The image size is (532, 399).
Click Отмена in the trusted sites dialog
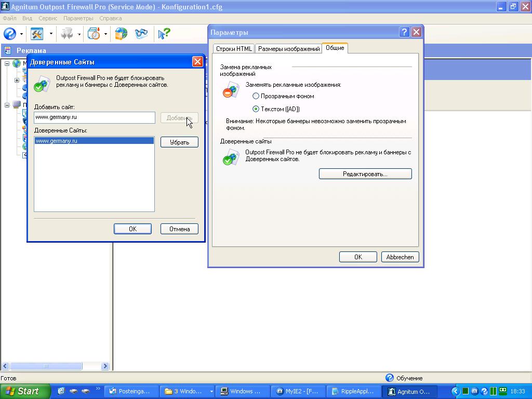tap(179, 229)
